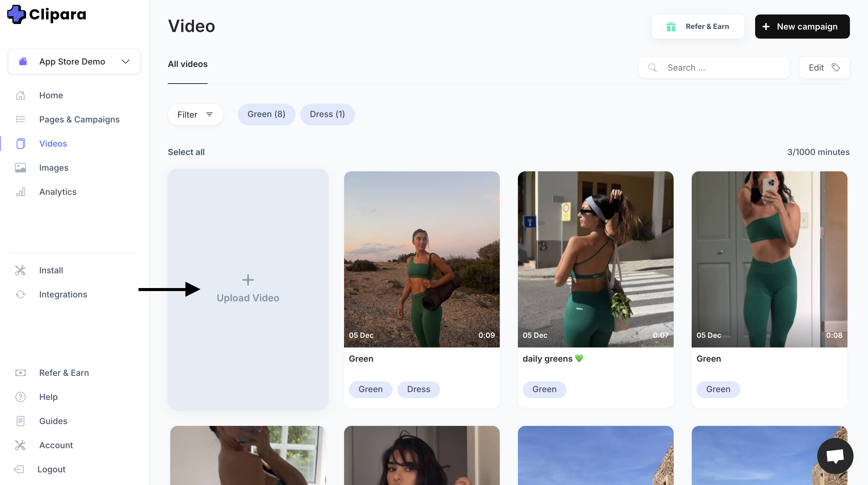Click the Analytics bar chart icon
The image size is (868, 485).
[x=21, y=192]
